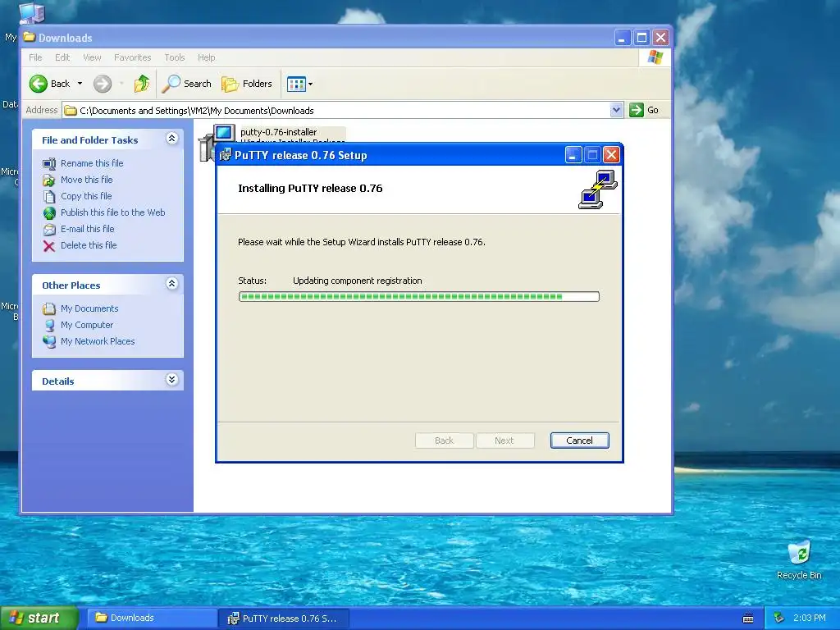
Task: Open Search in Downloads toolbar
Action: (x=187, y=84)
